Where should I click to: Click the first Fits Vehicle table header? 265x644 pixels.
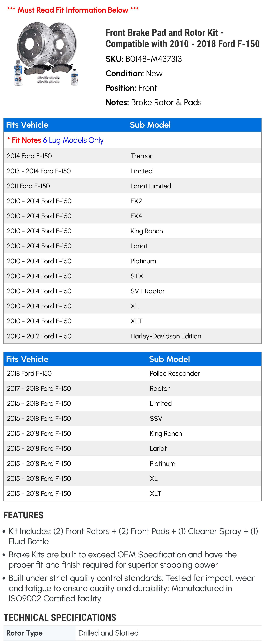27,125
